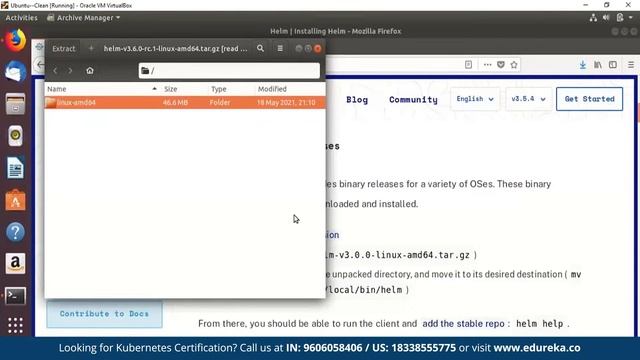Go back in Archive Manager

(x=55, y=71)
